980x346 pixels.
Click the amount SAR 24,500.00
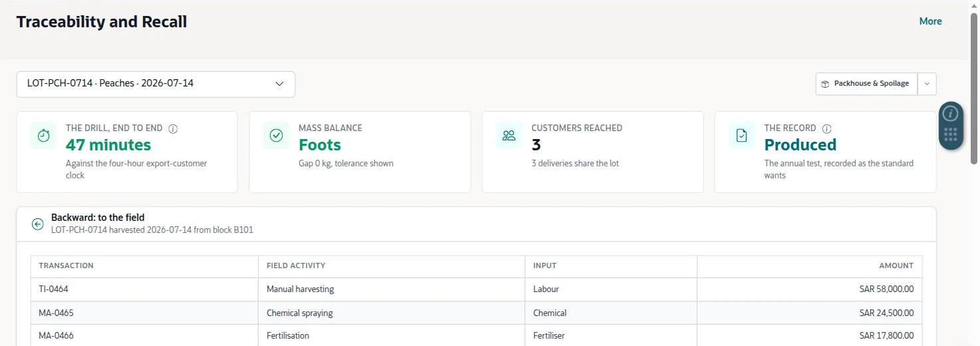click(886, 313)
